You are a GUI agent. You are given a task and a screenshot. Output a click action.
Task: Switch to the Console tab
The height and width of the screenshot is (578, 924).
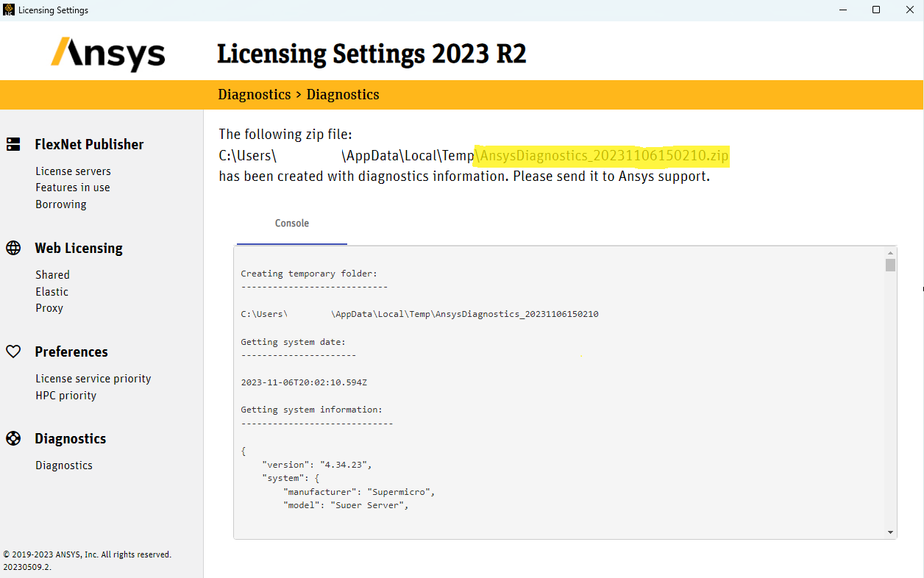(x=292, y=224)
